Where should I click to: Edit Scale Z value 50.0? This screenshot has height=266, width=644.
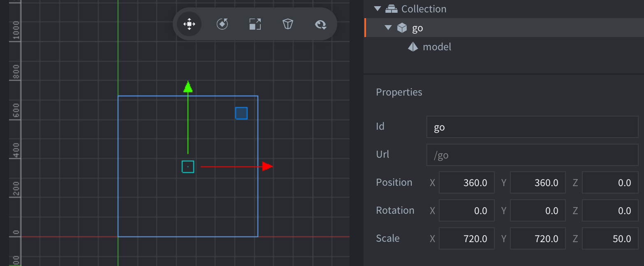(x=610, y=238)
